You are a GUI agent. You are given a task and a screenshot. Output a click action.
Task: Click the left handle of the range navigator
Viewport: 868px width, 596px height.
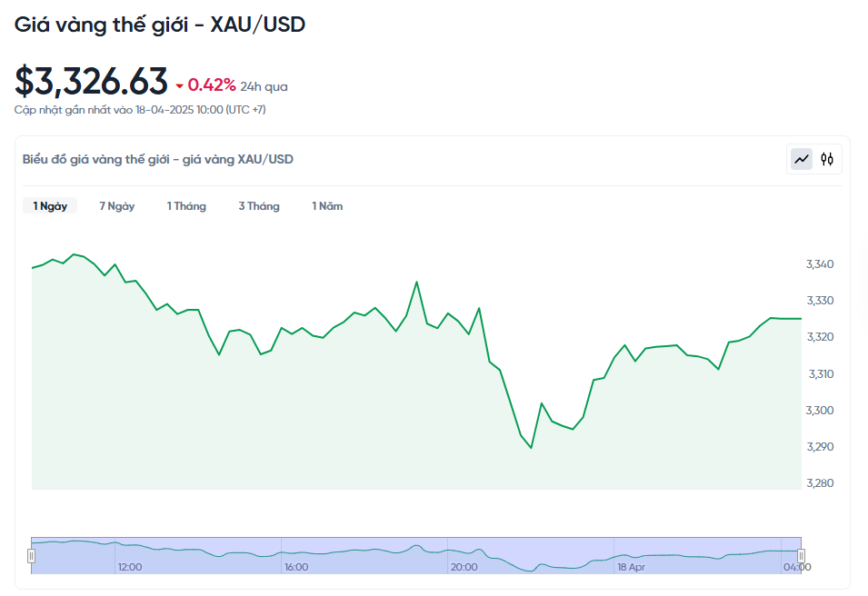point(31,555)
